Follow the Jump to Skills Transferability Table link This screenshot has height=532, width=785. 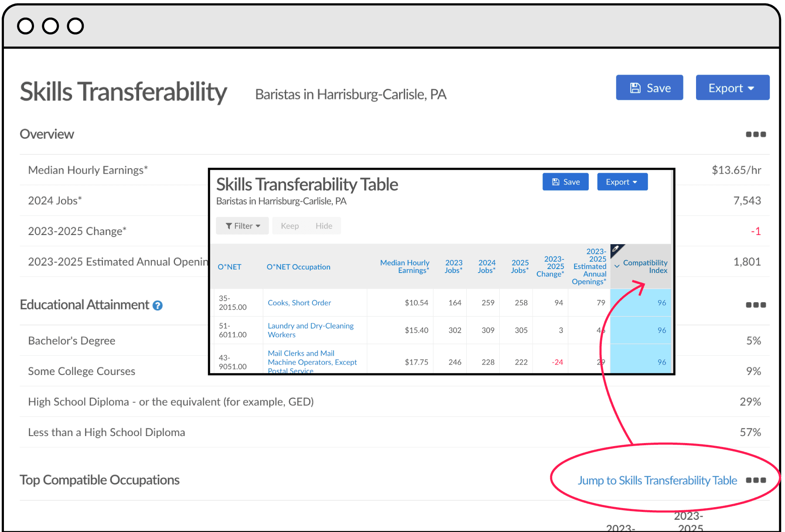tap(657, 480)
